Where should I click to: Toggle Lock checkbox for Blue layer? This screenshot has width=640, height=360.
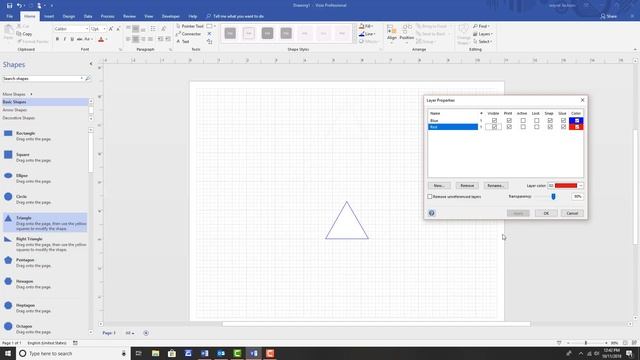click(536, 120)
